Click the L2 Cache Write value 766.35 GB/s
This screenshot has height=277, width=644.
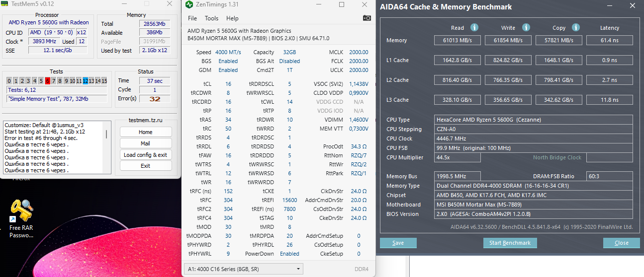(508, 80)
